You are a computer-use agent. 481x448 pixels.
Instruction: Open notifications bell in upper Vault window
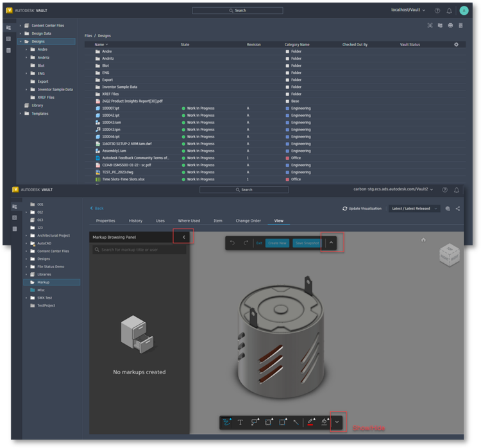pos(449,11)
